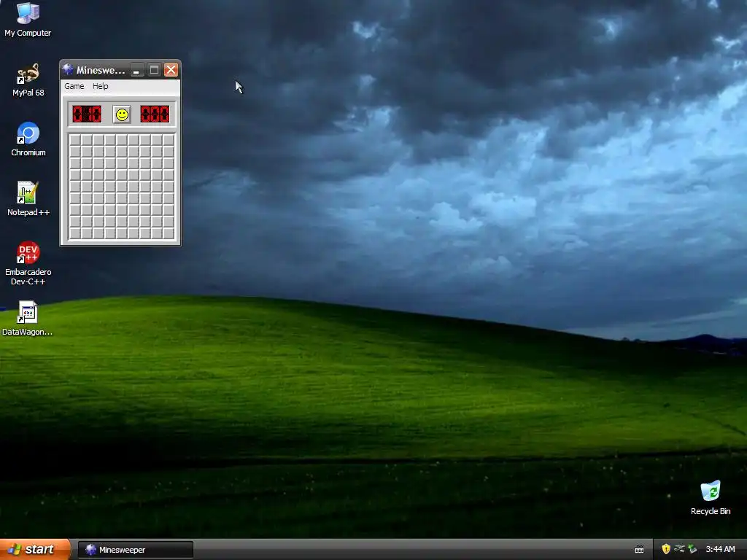747x560 pixels.
Task: Click the smiley face to restart Minesweeper
Action: [122, 114]
